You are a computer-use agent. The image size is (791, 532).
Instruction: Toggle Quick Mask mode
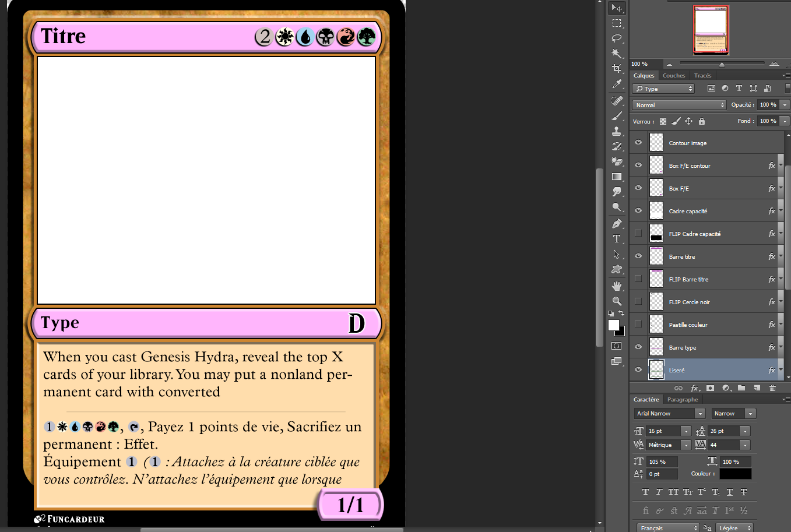[x=617, y=346]
